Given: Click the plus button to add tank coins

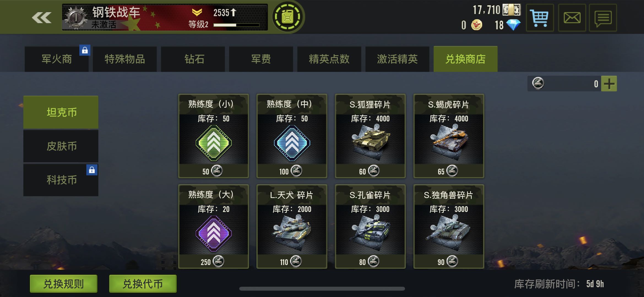Looking at the screenshot, I should click(x=609, y=84).
